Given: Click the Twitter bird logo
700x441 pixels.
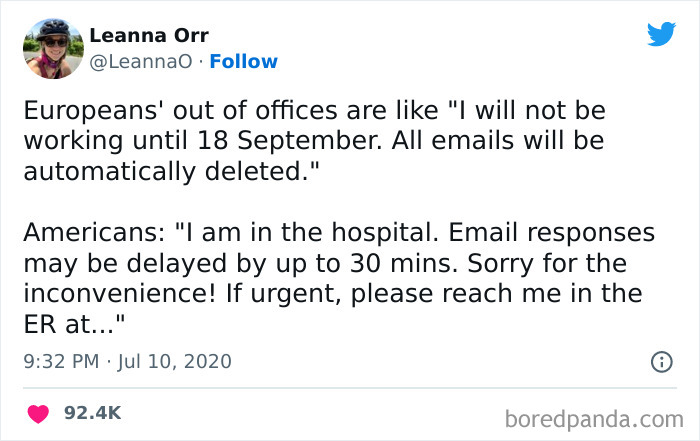Looking at the screenshot, I should click(x=661, y=35).
